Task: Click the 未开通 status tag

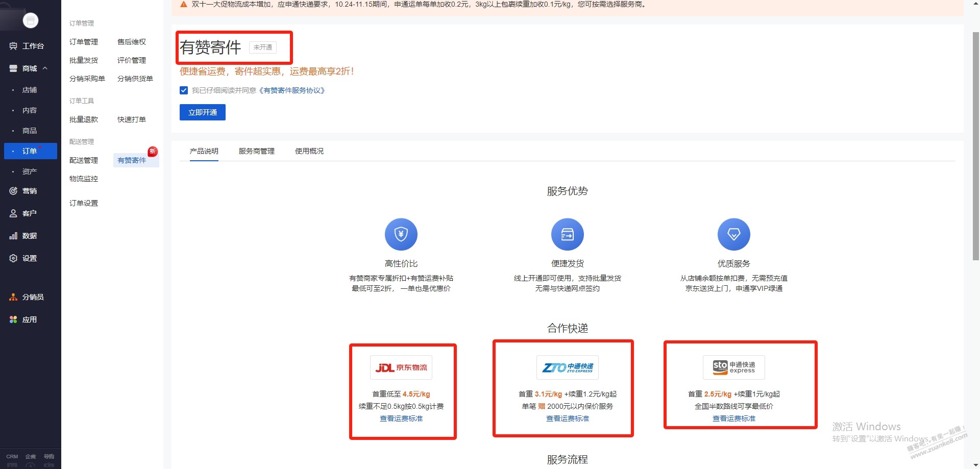Action: 263,47
